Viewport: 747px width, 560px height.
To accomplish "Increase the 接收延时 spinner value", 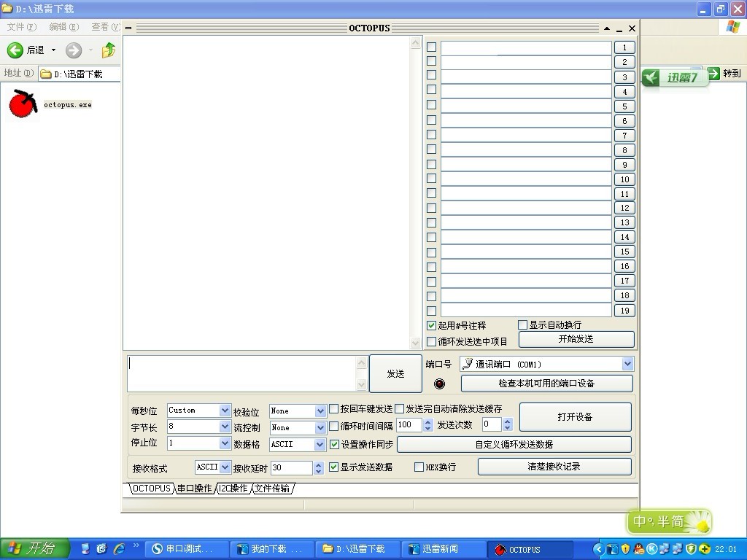I will [318, 464].
